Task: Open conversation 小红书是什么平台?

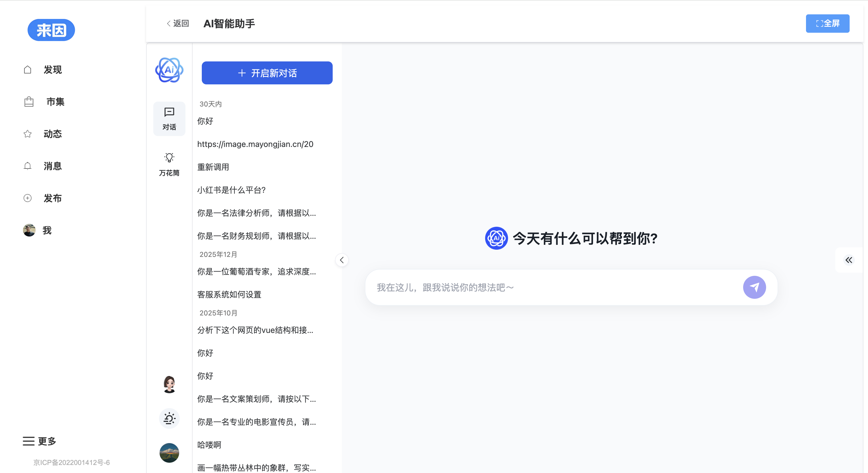Action: (231, 190)
